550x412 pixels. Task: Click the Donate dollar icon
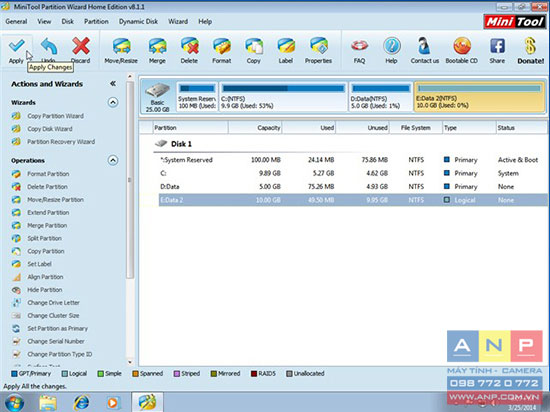[x=530, y=46]
